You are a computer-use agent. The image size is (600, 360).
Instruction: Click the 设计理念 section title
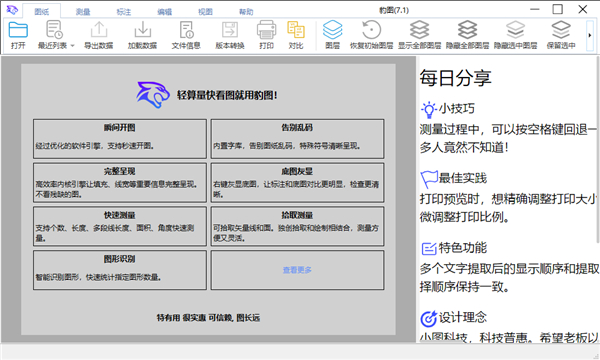click(x=462, y=317)
